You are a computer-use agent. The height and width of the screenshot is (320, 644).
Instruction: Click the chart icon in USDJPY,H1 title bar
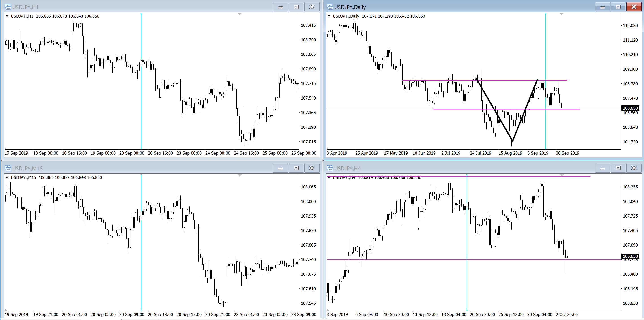(x=7, y=7)
